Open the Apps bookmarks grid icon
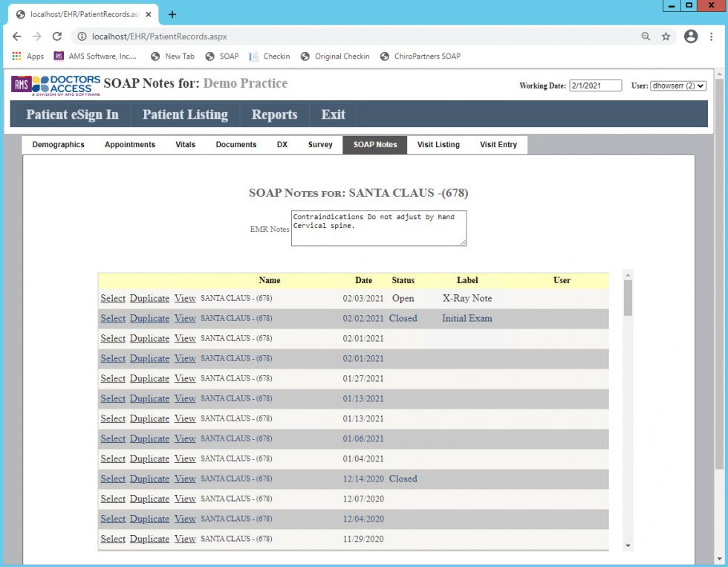 point(16,56)
